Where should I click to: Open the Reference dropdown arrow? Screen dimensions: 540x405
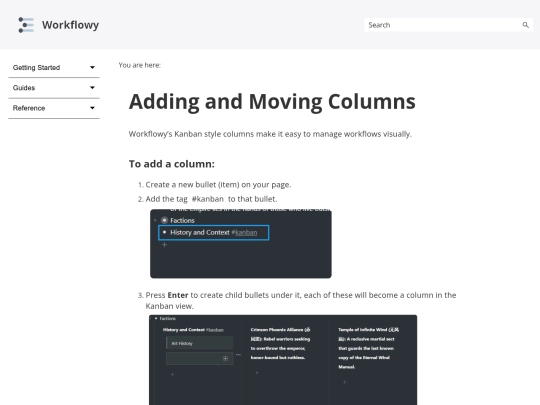[92, 108]
